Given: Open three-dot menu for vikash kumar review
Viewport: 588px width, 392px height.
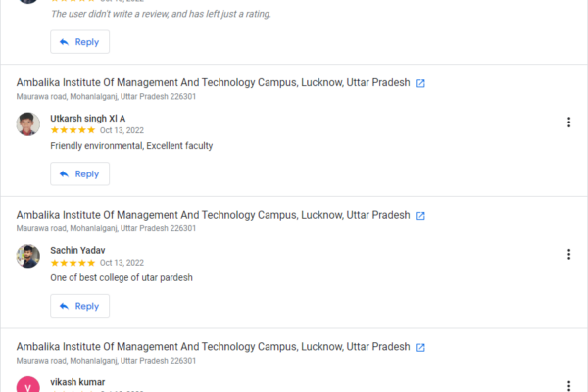Looking at the screenshot, I should (568, 385).
